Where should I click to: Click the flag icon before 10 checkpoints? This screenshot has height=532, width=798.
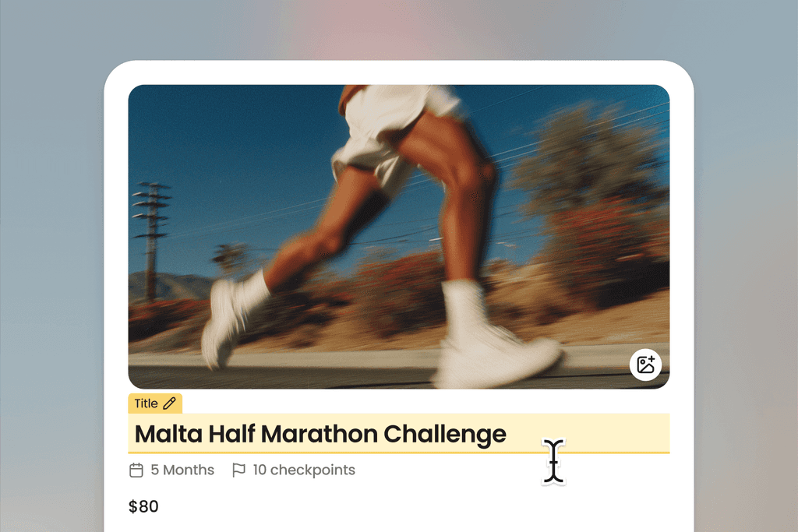coord(238,470)
